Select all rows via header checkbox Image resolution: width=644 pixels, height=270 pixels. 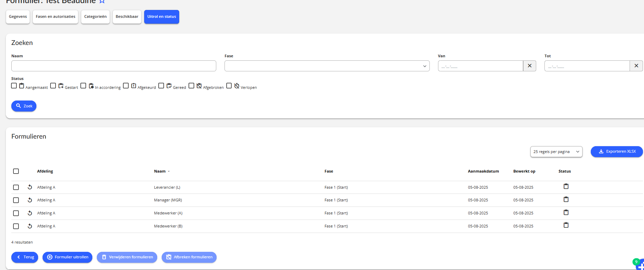click(16, 171)
